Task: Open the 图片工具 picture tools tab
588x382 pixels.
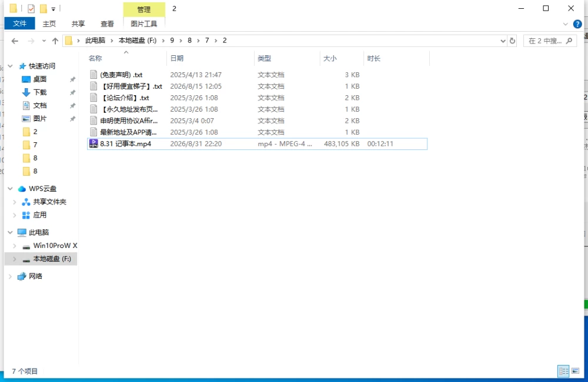Action: [x=144, y=24]
